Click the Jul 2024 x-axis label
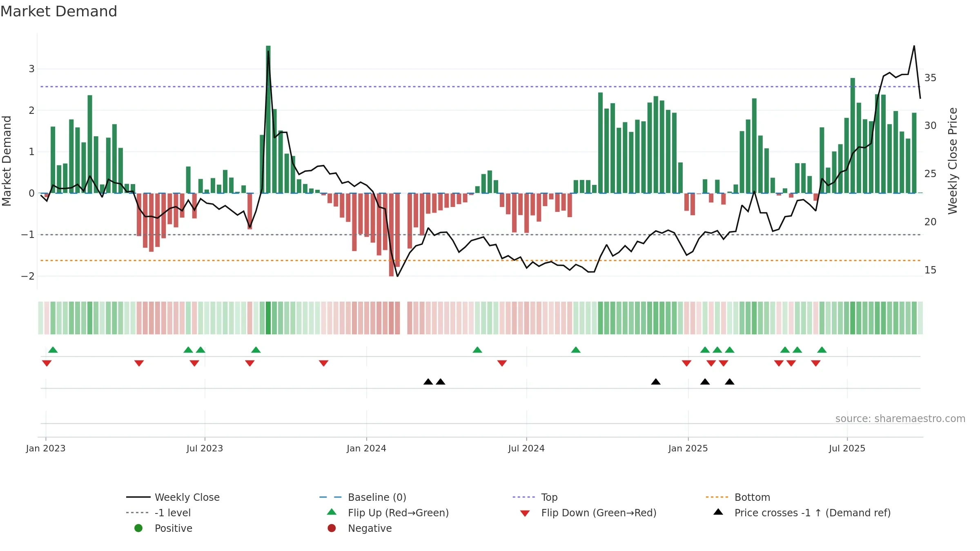The height and width of the screenshot is (551, 980). tap(526, 449)
